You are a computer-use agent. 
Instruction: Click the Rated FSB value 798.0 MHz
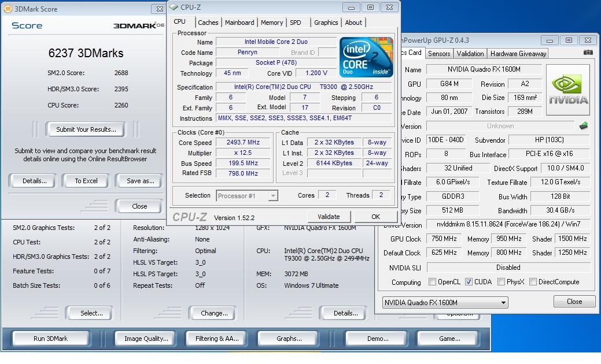(243, 173)
